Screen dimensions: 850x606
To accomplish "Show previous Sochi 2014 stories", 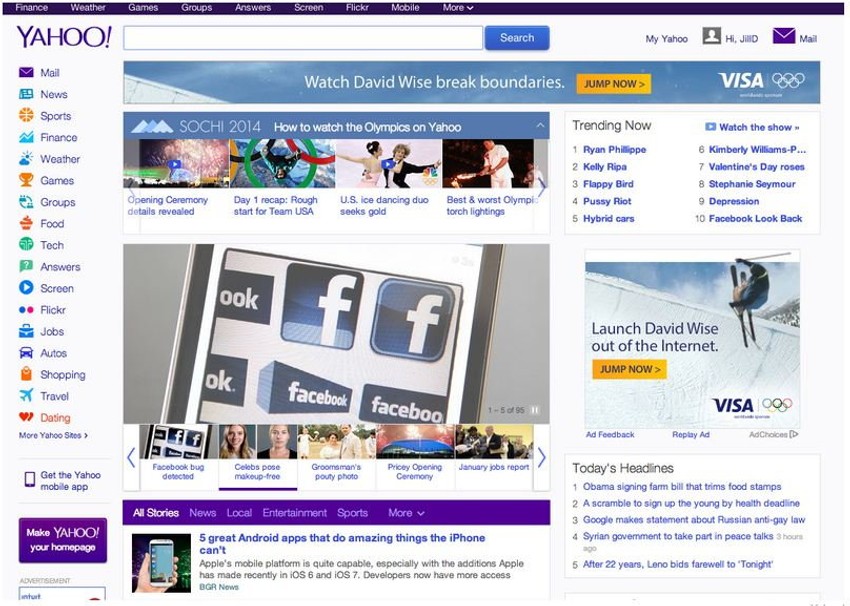I will 132,190.
